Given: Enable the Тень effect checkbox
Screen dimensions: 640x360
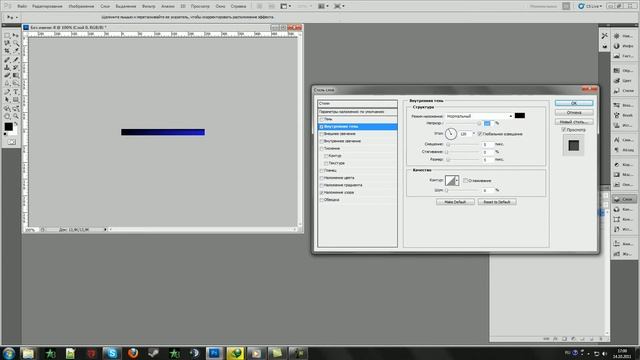Looking at the screenshot, I should pyautogui.click(x=321, y=119).
